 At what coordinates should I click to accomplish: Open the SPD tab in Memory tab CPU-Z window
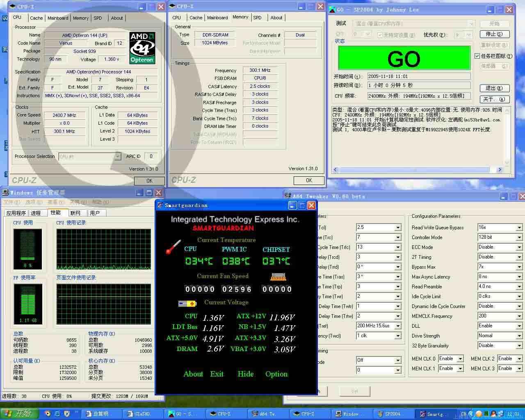[258, 18]
